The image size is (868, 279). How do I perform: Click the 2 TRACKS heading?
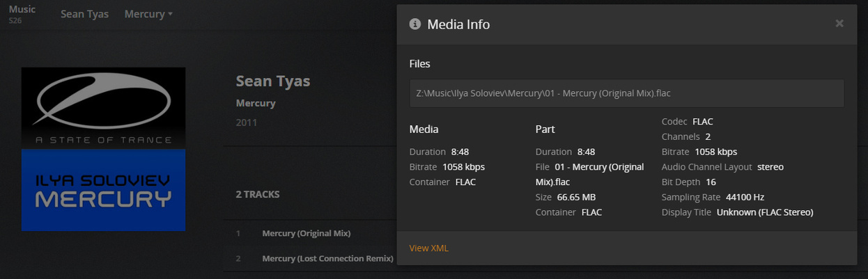click(257, 194)
